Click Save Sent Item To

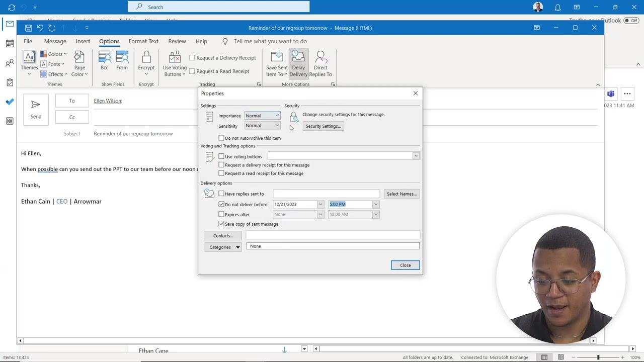point(277,64)
